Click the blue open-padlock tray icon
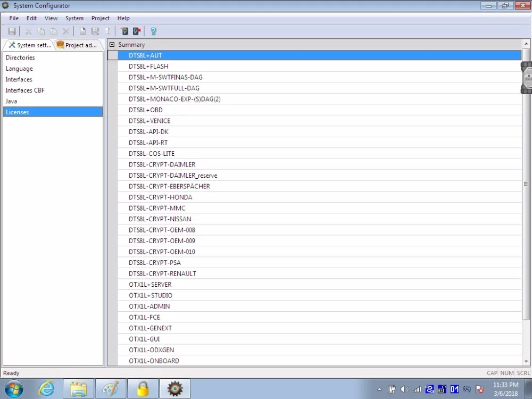The height and width of the screenshot is (399, 532). coord(442,389)
